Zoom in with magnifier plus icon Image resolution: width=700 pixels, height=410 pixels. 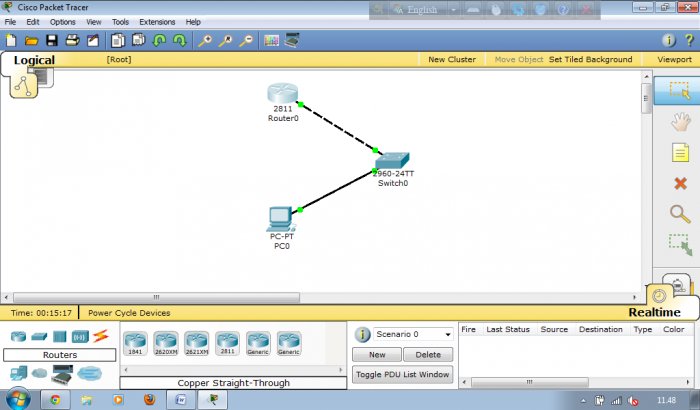[205, 41]
